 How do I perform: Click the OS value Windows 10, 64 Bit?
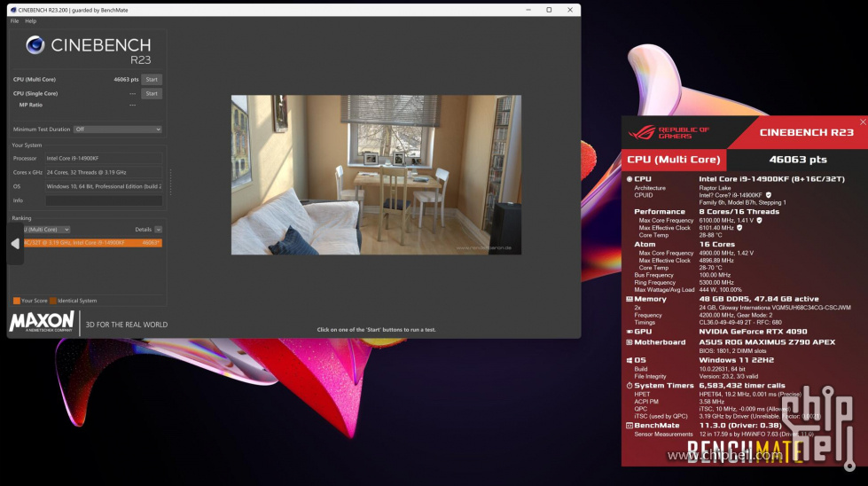pyautogui.click(x=104, y=186)
